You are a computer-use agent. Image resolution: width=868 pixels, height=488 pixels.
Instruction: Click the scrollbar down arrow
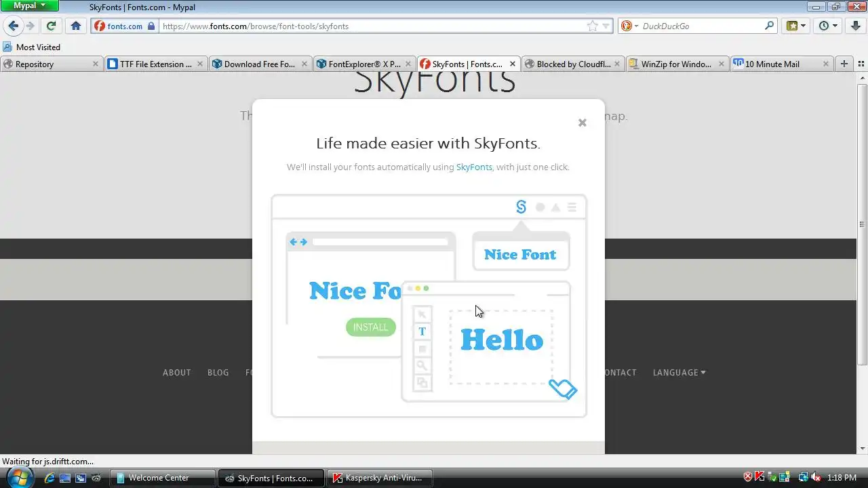[862, 448]
